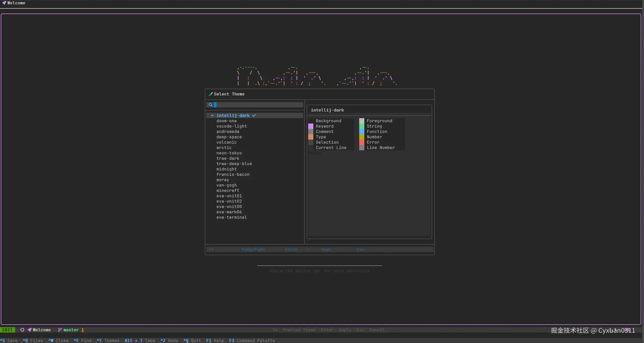Open Command Palette from bottom bar

click(x=252, y=340)
